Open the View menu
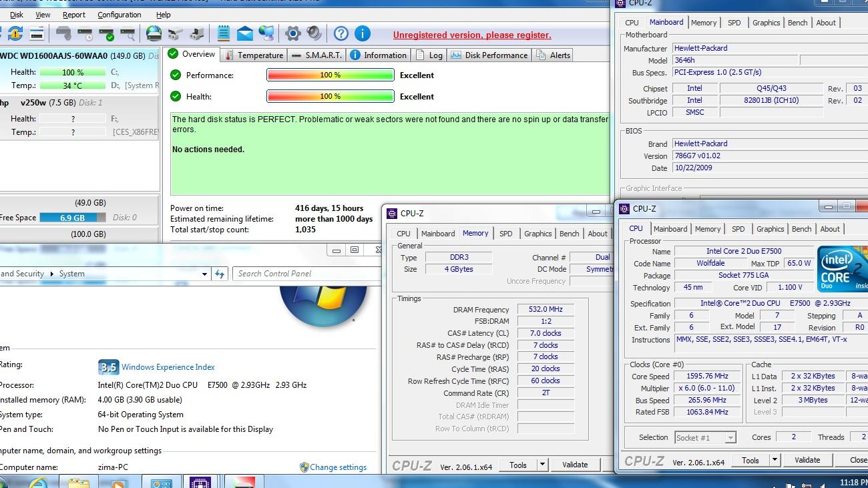Viewport: 868px width, 488px height. [x=43, y=15]
